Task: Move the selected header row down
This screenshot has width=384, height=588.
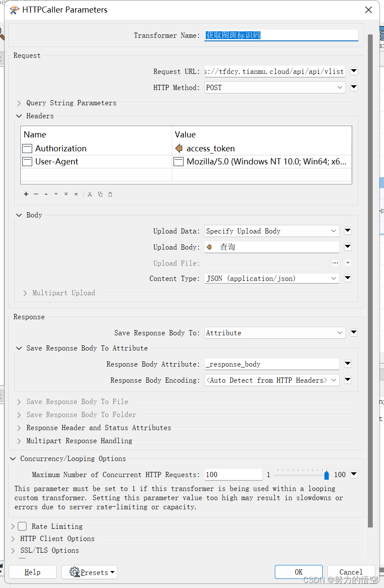Action: [x=56, y=194]
